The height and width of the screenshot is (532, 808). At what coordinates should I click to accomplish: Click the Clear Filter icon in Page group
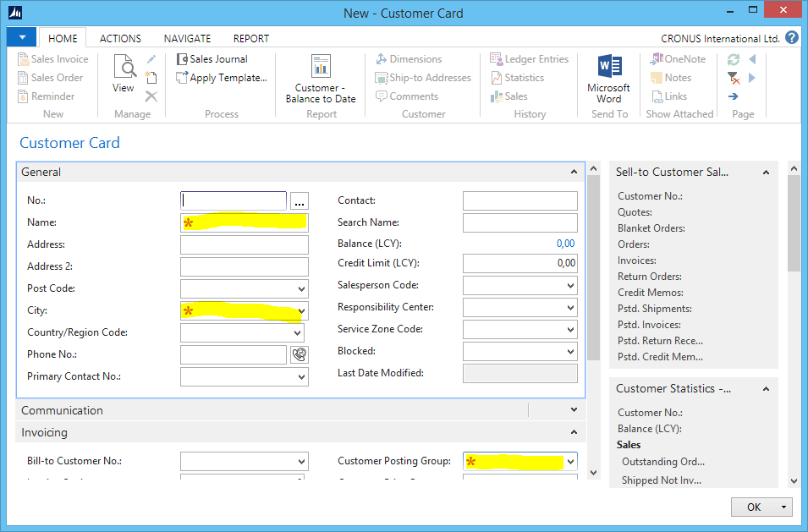[734, 78]
